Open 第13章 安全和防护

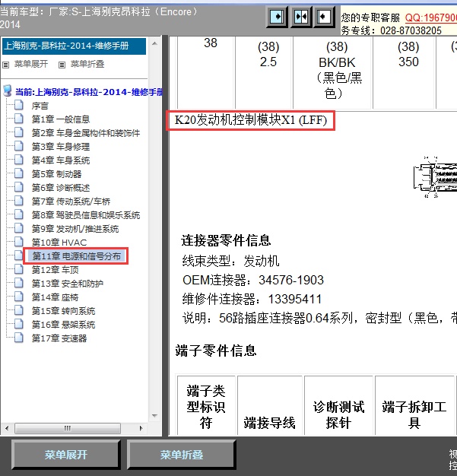coord(68,284)
